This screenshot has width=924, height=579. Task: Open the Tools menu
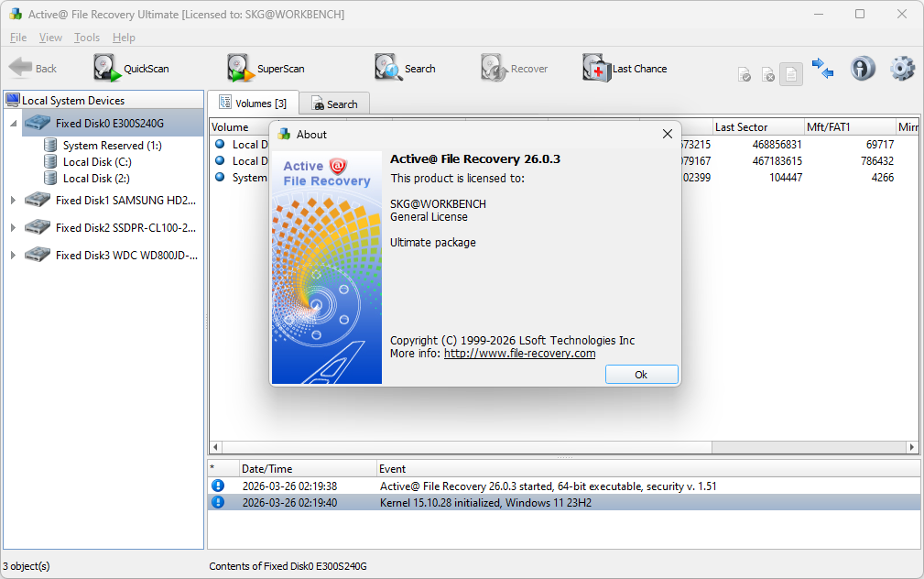tap(87, 38)
